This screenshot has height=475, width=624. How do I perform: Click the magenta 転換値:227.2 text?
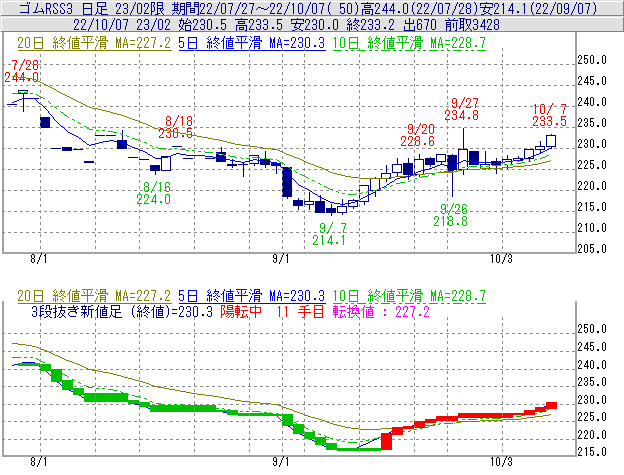pyautogui.click(x=381, y=311)
